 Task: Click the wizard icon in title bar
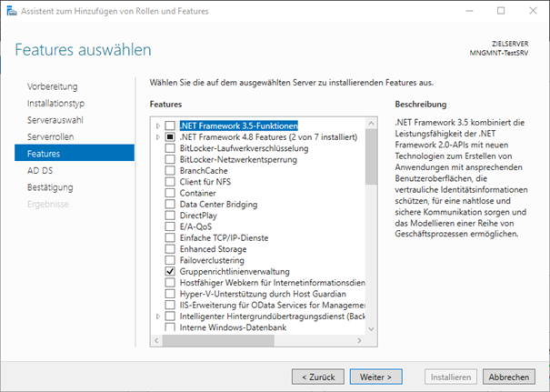pyautogui.click(x=10, y=10)
